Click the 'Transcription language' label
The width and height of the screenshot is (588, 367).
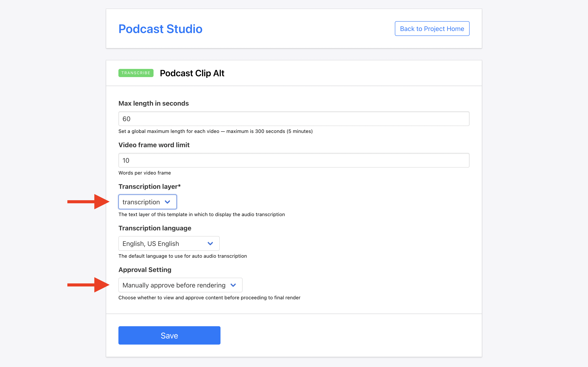click(x=155, y=228)
